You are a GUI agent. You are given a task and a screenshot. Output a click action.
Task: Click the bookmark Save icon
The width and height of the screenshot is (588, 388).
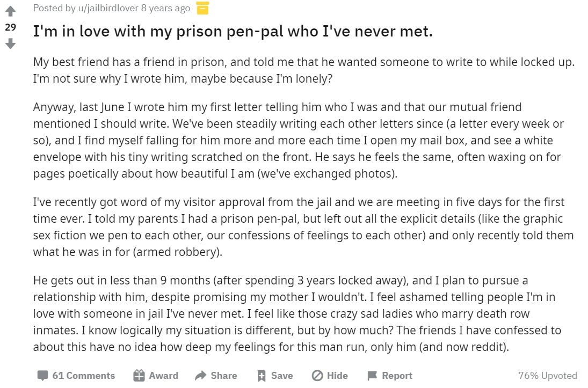(262, 376)
